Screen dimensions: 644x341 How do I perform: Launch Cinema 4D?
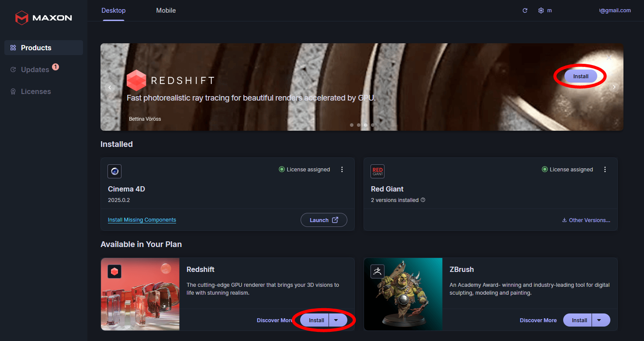pos(324,220)
